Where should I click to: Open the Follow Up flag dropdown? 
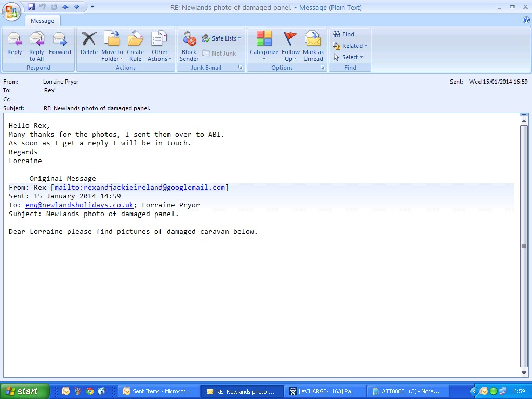(x=290, y=56)
